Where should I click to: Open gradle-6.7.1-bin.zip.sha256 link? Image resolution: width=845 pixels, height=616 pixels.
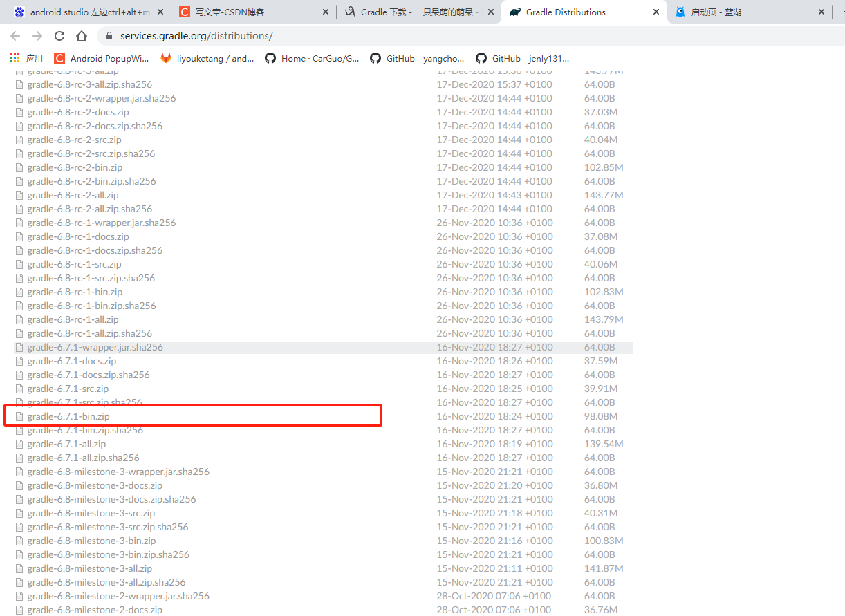coord(85,430)
